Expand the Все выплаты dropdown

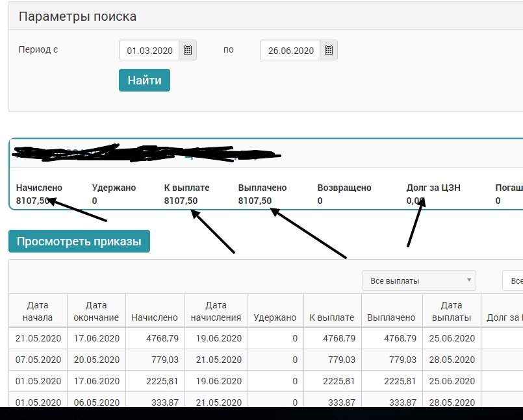pyautogui.click(x=419, y=280)
